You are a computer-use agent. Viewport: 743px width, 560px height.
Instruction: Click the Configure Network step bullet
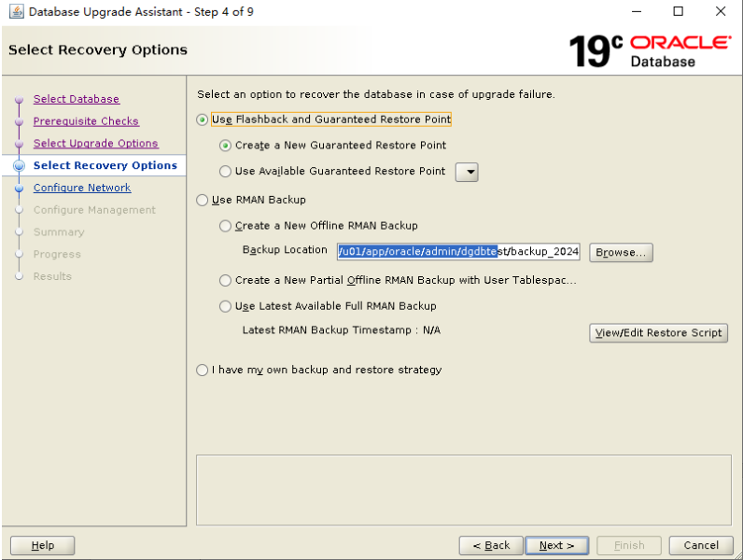coord(19,189)
